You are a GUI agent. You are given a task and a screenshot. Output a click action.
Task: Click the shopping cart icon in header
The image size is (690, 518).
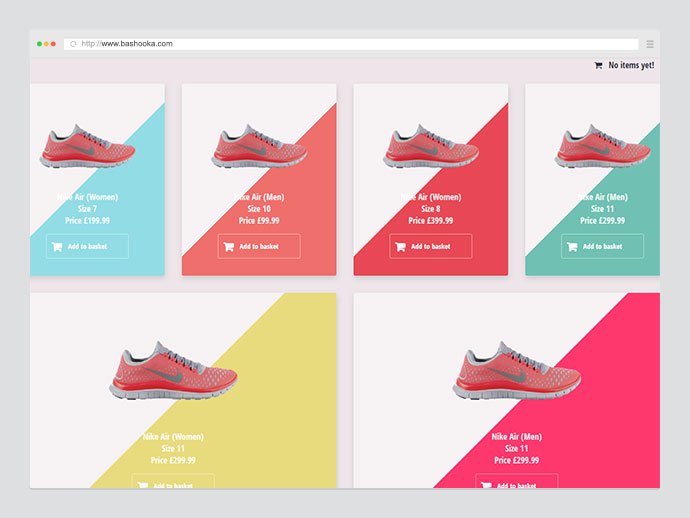[x=598, y=66]
